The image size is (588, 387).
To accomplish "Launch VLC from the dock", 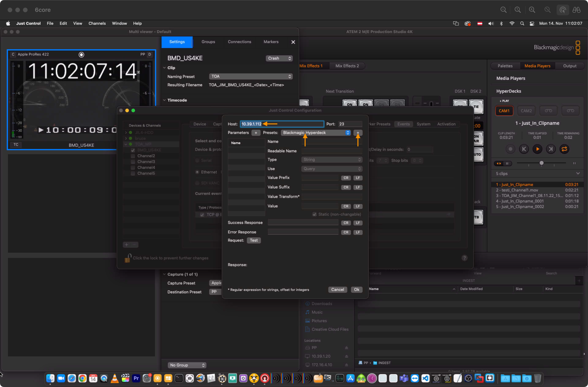I will [114, 378].
